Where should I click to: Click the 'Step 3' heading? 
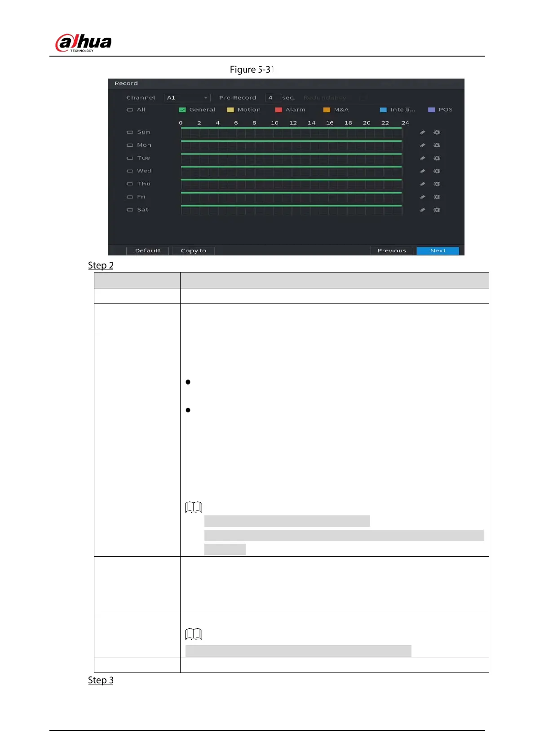coord(101,680)
